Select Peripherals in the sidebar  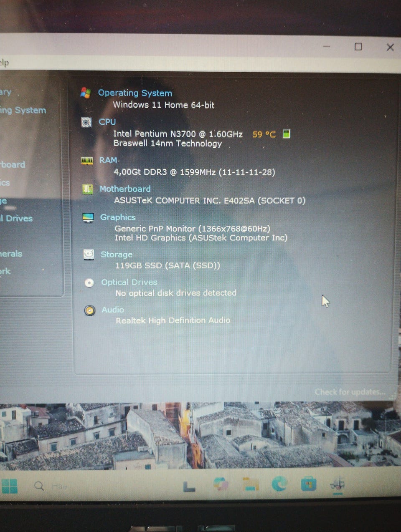[11, 254]
